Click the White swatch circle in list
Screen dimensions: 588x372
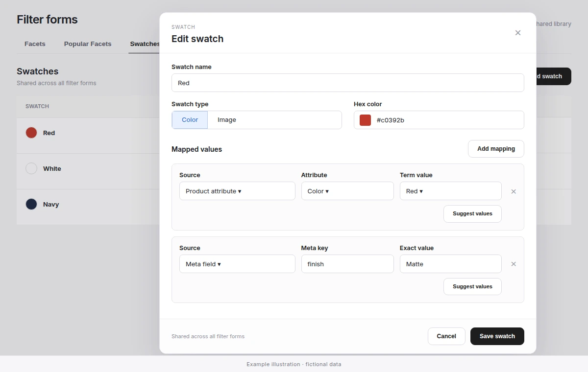(x=31, y=168)
